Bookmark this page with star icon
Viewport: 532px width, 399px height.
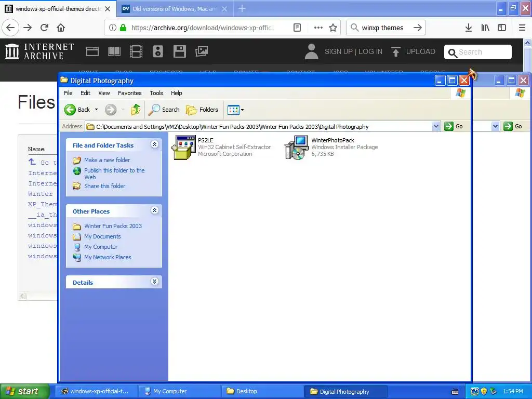point(333,28)
